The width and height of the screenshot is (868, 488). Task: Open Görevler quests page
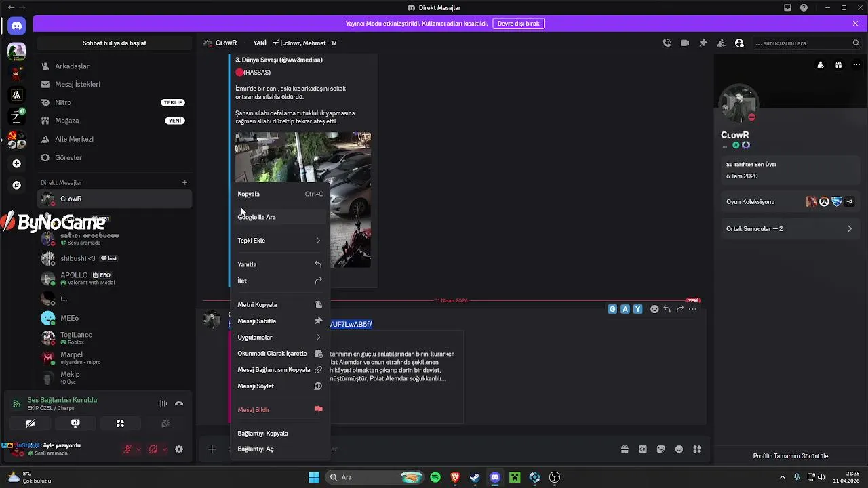[x=115, y=157]
